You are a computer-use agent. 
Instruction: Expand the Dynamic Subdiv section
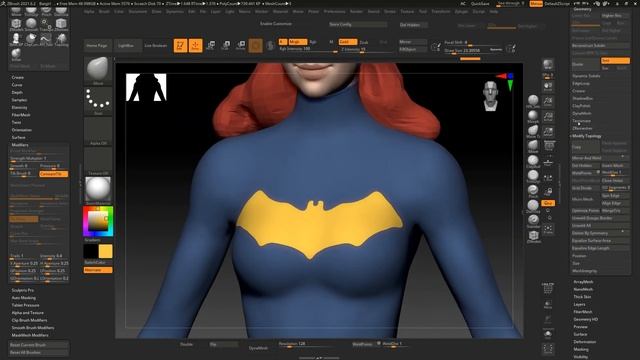[x=586, y=76]
